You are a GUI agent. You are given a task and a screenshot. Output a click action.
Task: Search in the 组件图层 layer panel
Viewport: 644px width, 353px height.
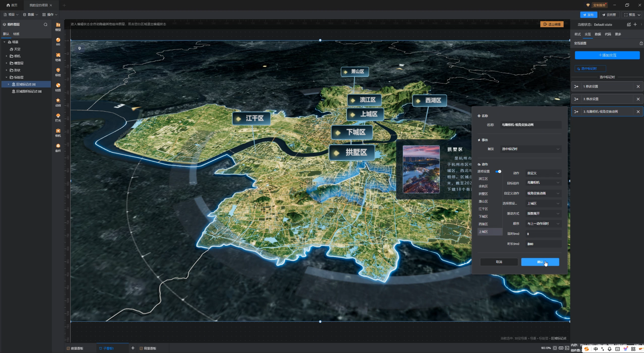(x=46, y=24)
